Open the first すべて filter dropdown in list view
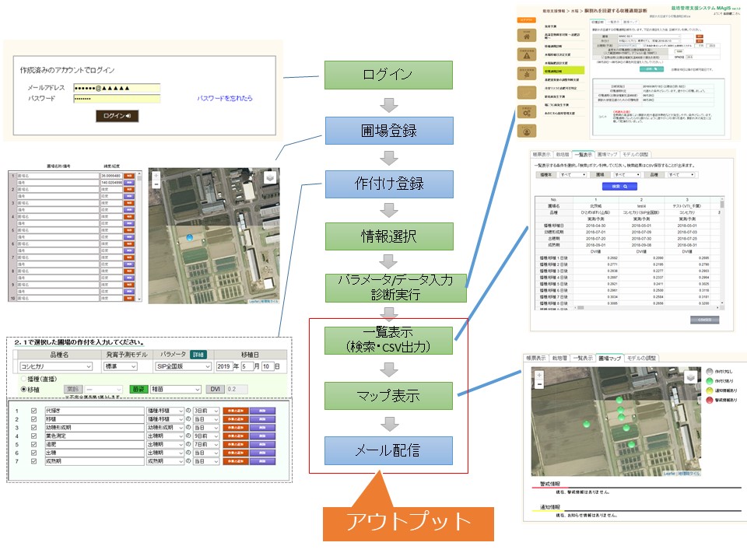Image resolution: width=747 pixels, height=560 pixels. (573, 175)
